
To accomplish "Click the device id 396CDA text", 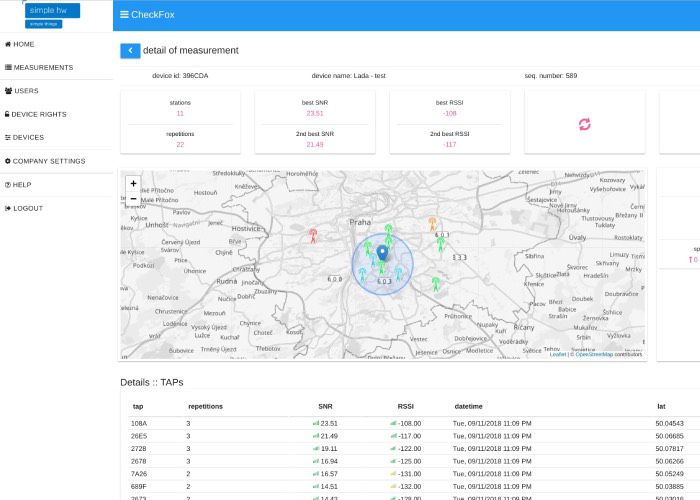I will click(180, 76).
